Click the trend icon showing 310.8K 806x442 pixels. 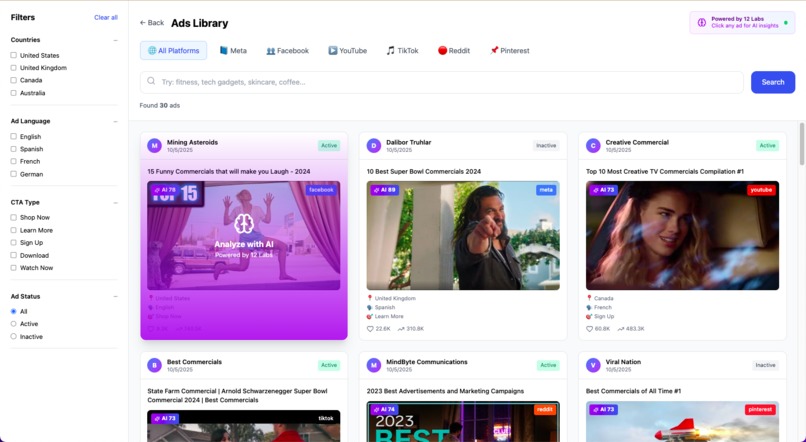point(401,329)
